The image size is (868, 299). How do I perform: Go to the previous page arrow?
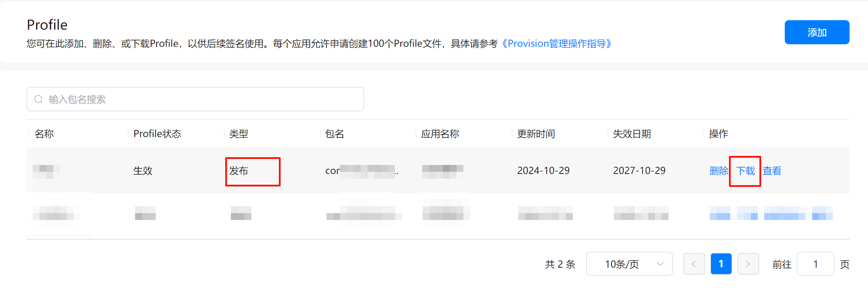[x=694, y=264]
